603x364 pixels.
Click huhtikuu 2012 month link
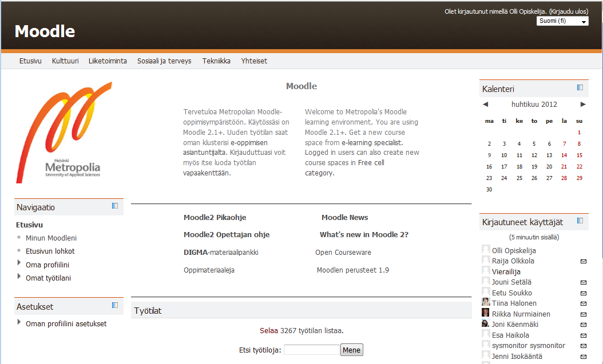click(x=534, y=105)
